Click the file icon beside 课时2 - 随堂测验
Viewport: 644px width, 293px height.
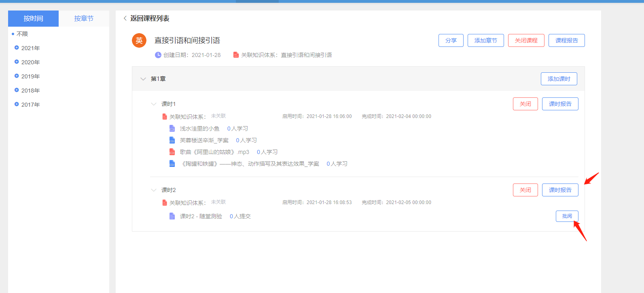point(172,216)
